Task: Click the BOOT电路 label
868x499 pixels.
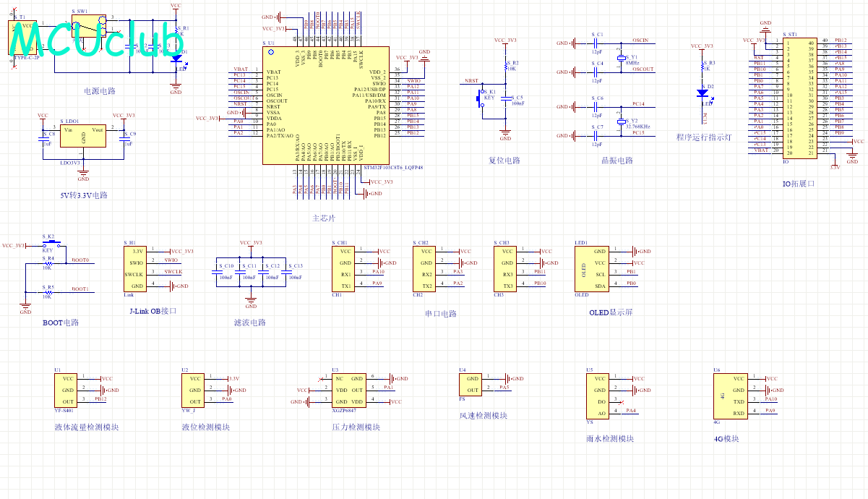Action: click(x=61, y=323)
